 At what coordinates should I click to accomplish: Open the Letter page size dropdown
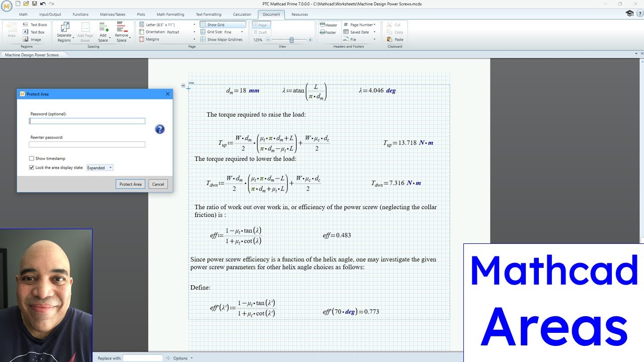[194, 25]
